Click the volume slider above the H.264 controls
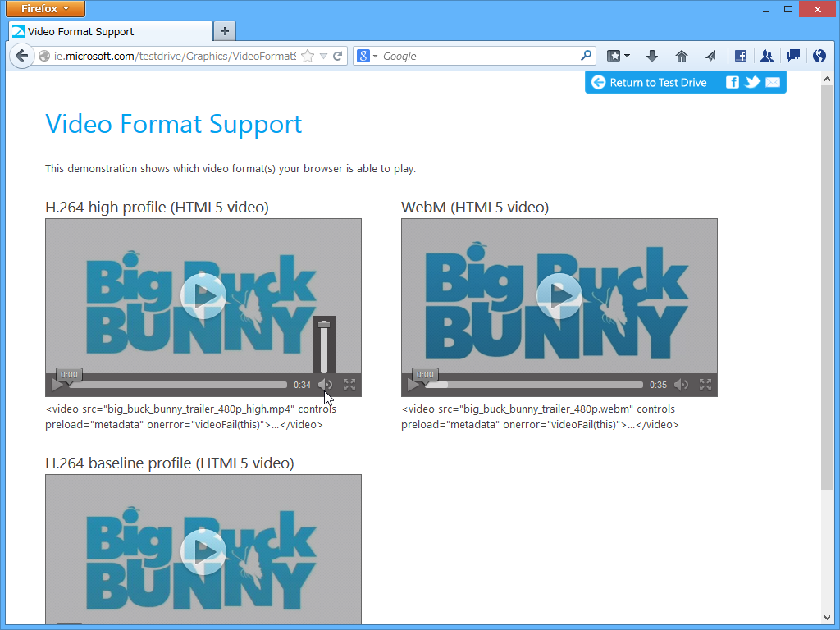The image size is (840, 630). (325, 349)
